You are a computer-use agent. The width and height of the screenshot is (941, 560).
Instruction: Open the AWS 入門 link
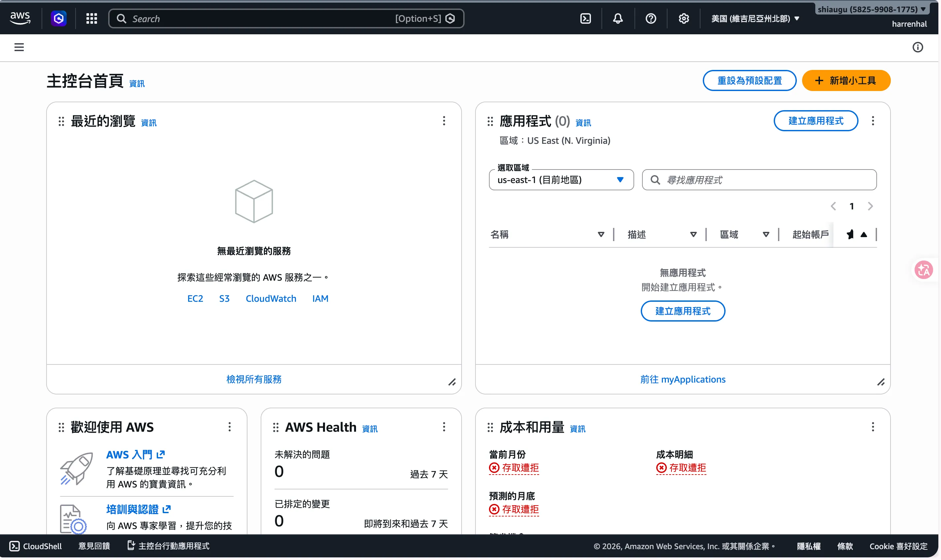coord(136,454)
